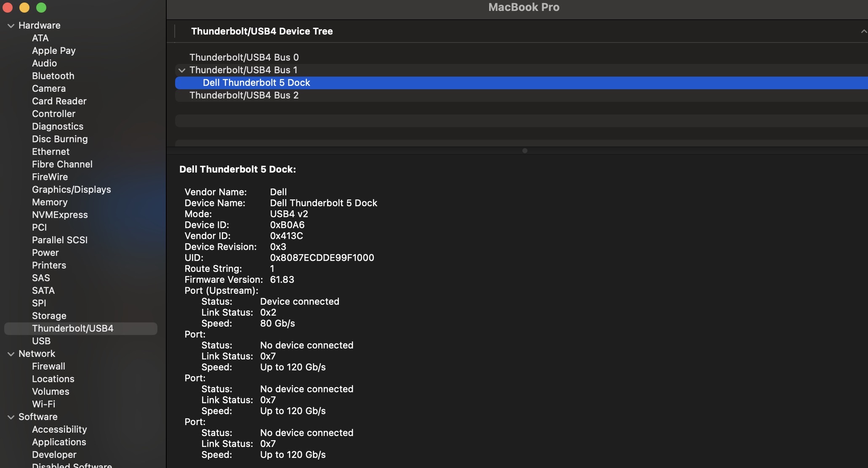
Task: Select Thunderbolt/USB4 Bus 2 entry
Action: 244,96
